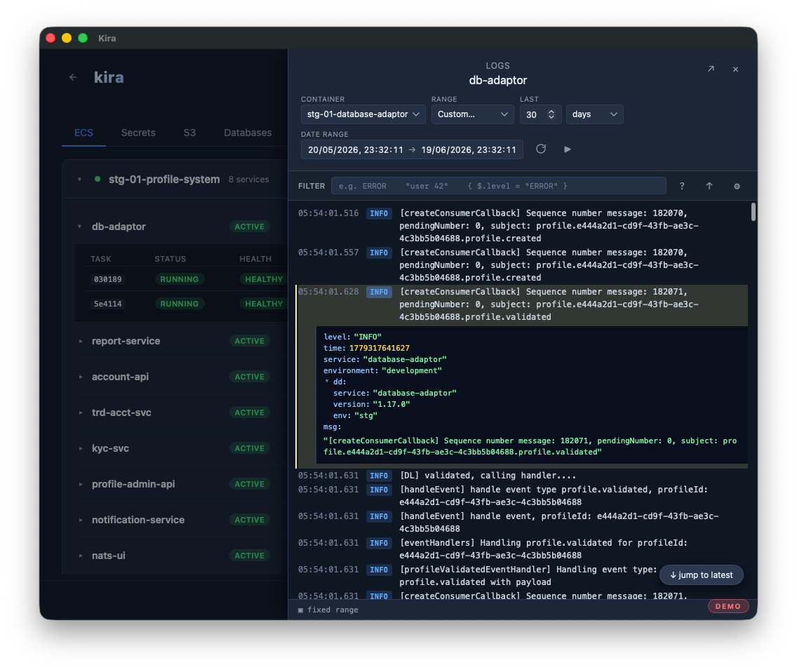Image resolution: width=797 pixels, height=672 pixels.
Task: Expand the notification-service row
Action: [81, 520]
